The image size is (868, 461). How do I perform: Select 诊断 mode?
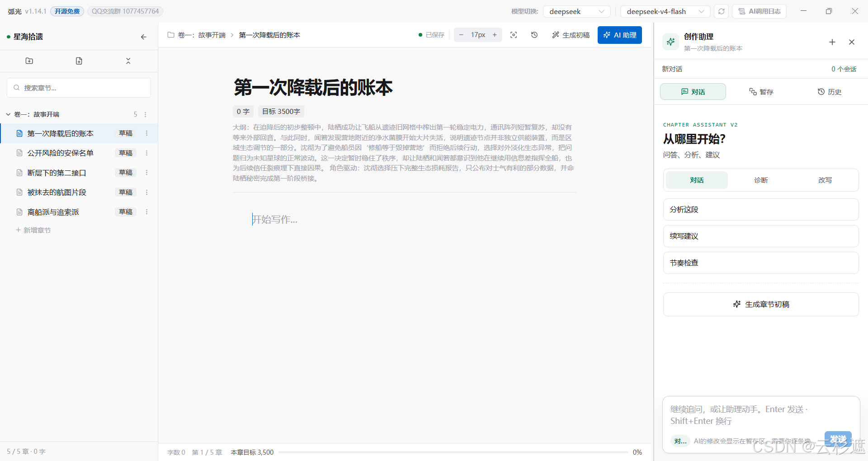(x=761, y=180)
